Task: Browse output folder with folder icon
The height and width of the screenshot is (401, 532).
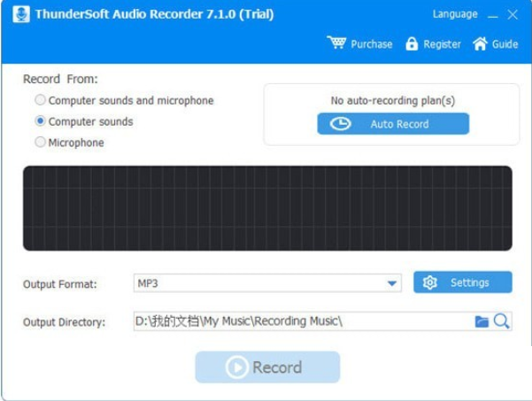Action: (x=482, y=321)
